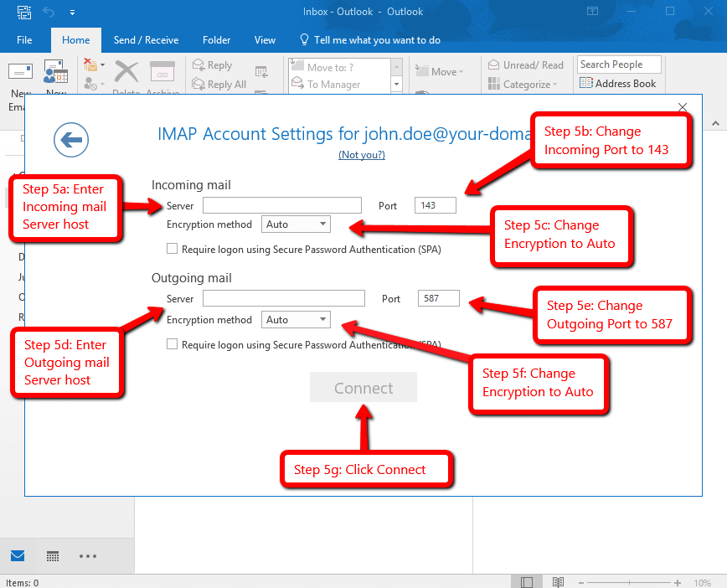Screen dimensions: 727x588
Task: Expand the Quick Steps gallery arrow
Action: pos(396,85)
